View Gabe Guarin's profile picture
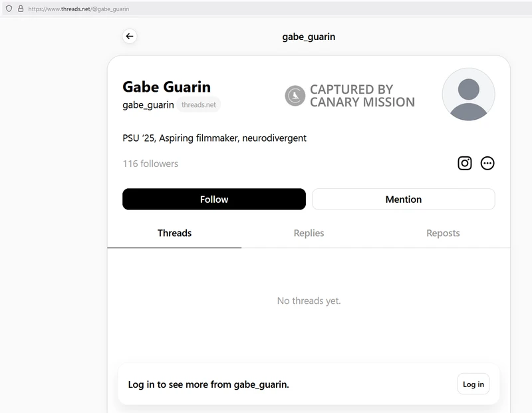This screenshot has width=532, height=413. 468,94
